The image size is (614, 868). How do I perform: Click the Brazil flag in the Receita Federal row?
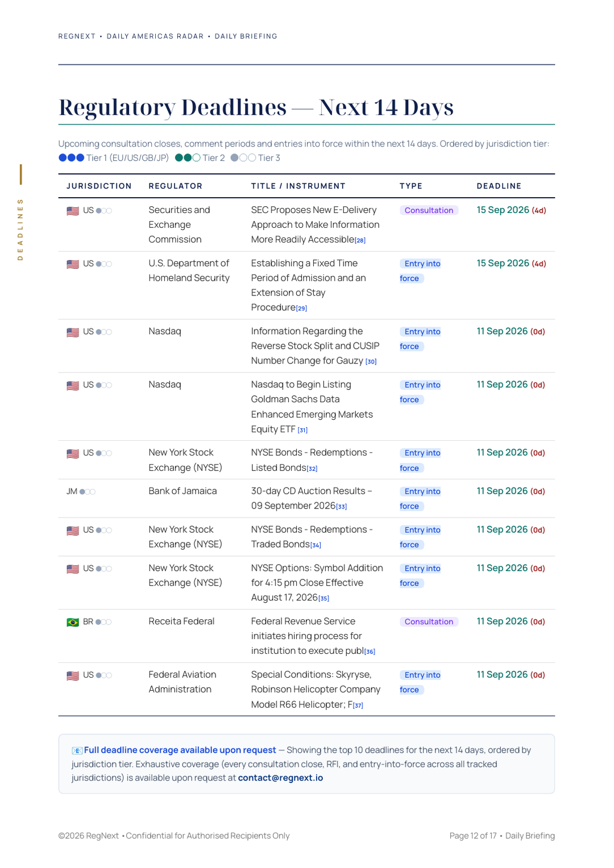pyautogui.click(x=73, y=622)
